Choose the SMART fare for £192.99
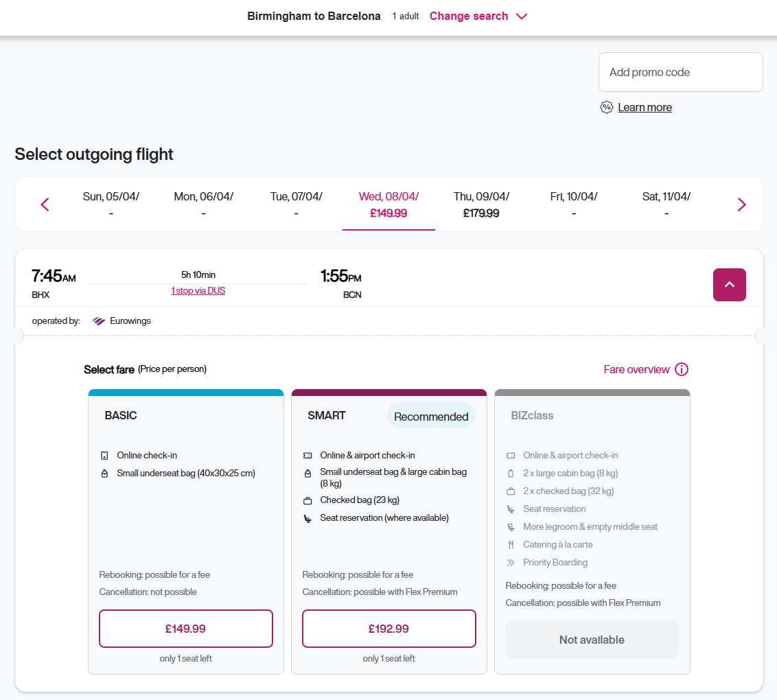Viewport: 777px width, 700px height. 388,628
